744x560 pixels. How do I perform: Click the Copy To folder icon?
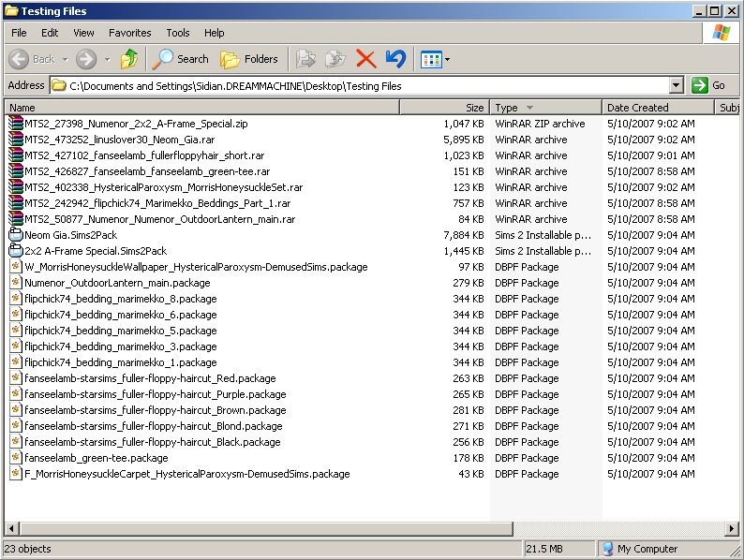click(335, 59)
